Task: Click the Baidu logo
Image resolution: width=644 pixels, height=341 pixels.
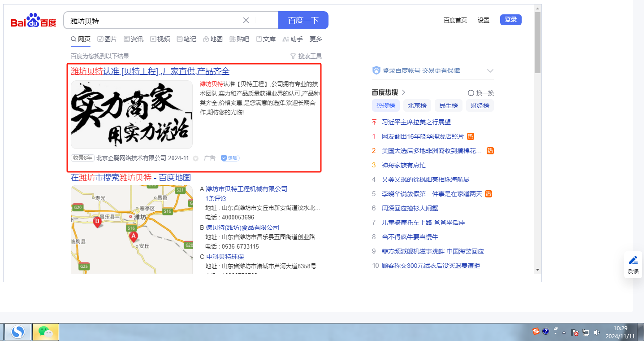Action: pos(34,21)
